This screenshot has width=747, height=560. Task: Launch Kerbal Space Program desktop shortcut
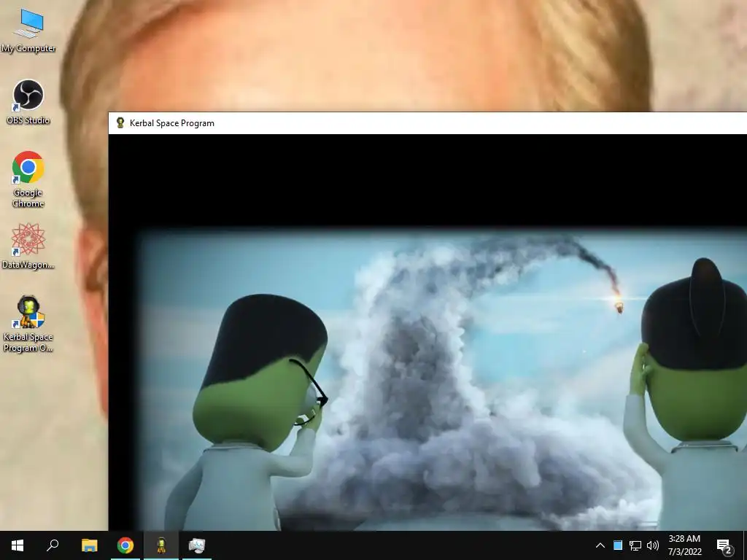click(x=28, y=324)
